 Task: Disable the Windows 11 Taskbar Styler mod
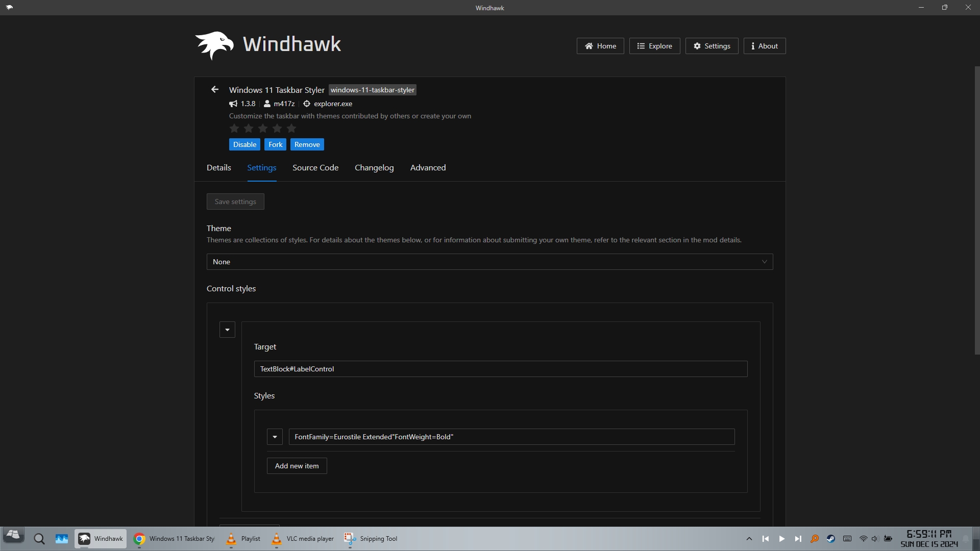tap(244, 144)
